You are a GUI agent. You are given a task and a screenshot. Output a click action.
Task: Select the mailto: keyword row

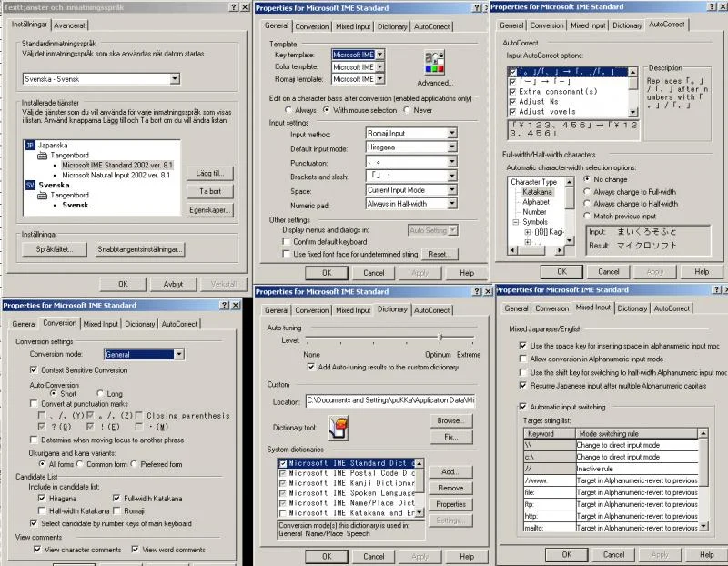[x=611, y=528]
